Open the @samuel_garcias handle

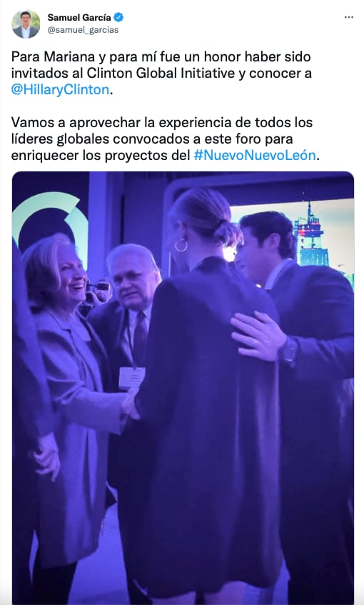(83, 30)
